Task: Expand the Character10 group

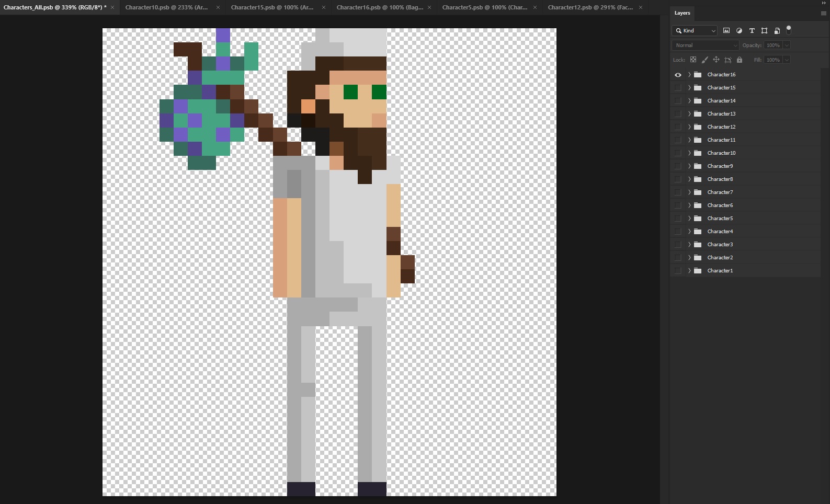Action: coord(689,153)
